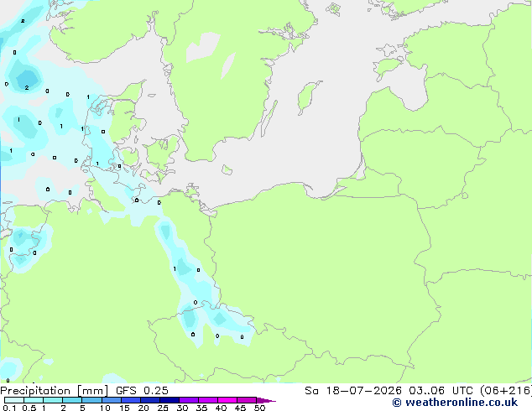Click the "03..06 UTC" time range text
532x411 pixels.
pyautogui.click(x=441, y=391)
